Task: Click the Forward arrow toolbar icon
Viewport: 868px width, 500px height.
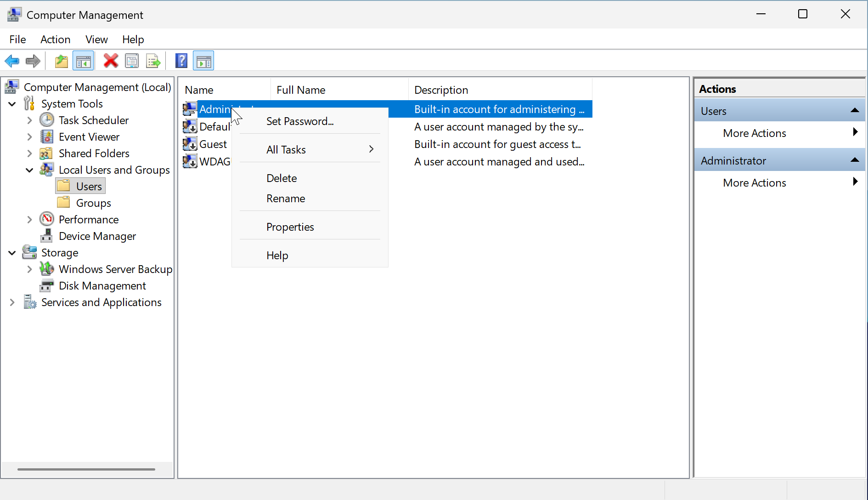Action: (x=33, y=61)
